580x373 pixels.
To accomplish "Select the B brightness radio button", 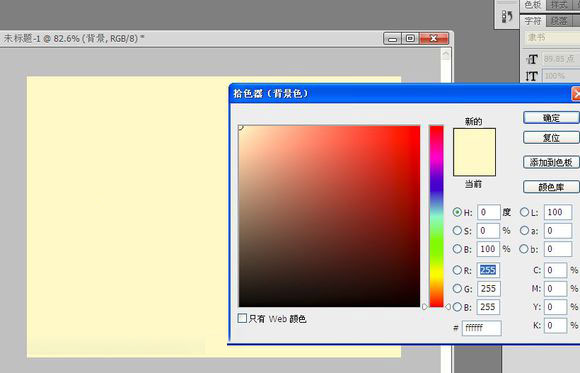I will [x=457, y=249].
